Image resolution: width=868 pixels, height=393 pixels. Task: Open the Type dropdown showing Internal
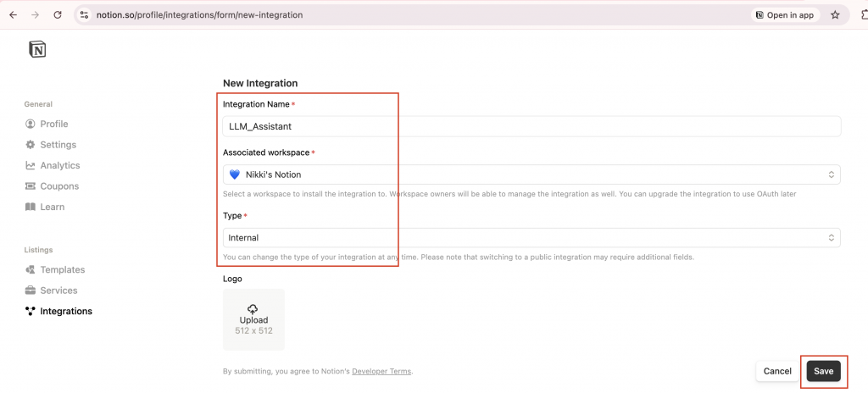click(x=531, y=237)
